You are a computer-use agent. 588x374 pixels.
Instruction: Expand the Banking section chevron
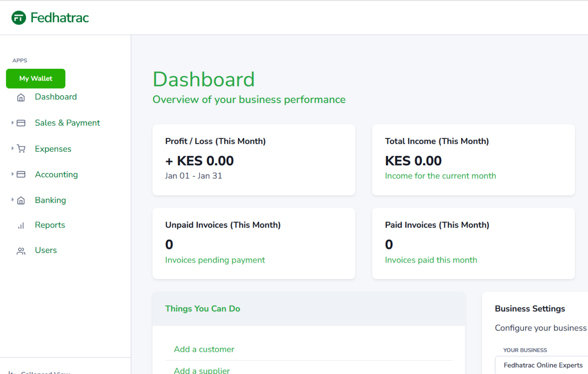[12, 200]
